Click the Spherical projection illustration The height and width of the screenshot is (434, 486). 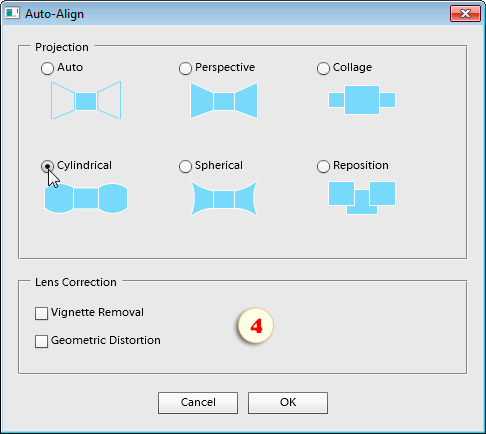tap(224, 199)
